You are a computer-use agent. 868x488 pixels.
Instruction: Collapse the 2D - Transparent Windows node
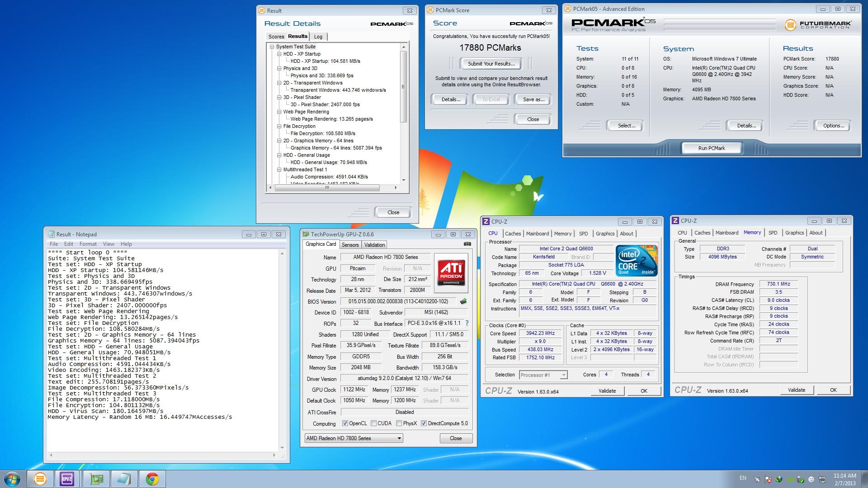(x=279, y=83)
